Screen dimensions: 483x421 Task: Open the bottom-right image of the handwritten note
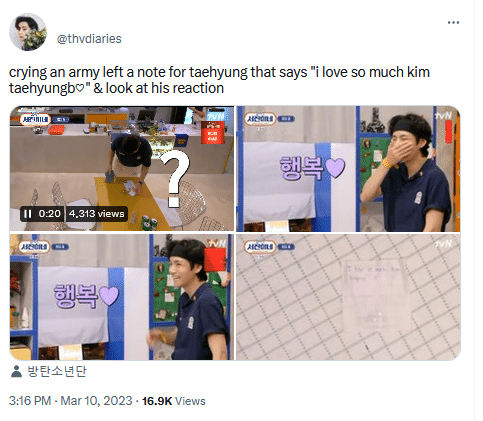(x=348, y=297)
